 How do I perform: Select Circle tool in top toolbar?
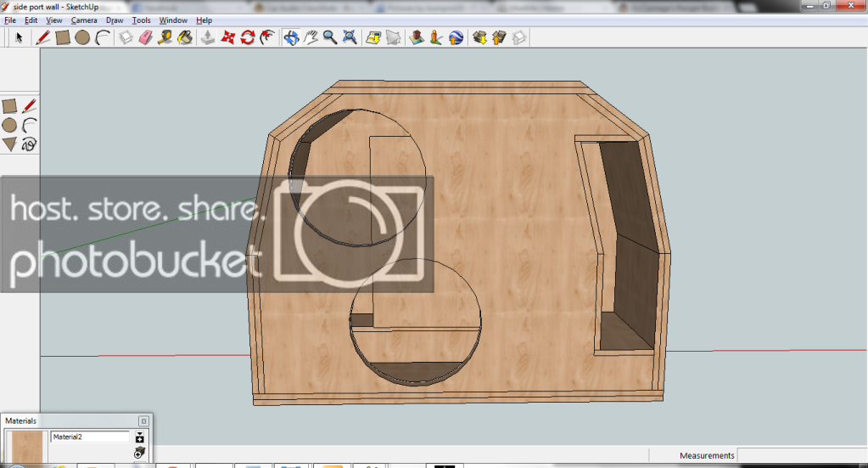pyautogui.click(x=82, y=37)
